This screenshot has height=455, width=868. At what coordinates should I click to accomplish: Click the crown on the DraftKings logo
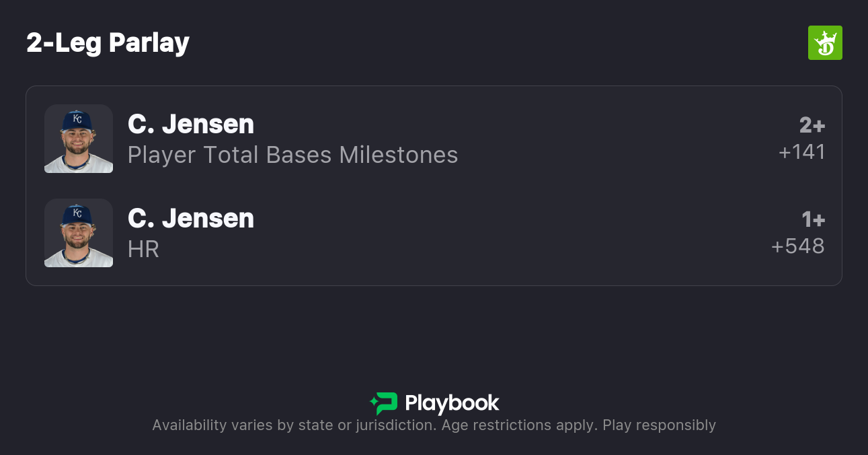pyautogui.click(x=827, y=36)
